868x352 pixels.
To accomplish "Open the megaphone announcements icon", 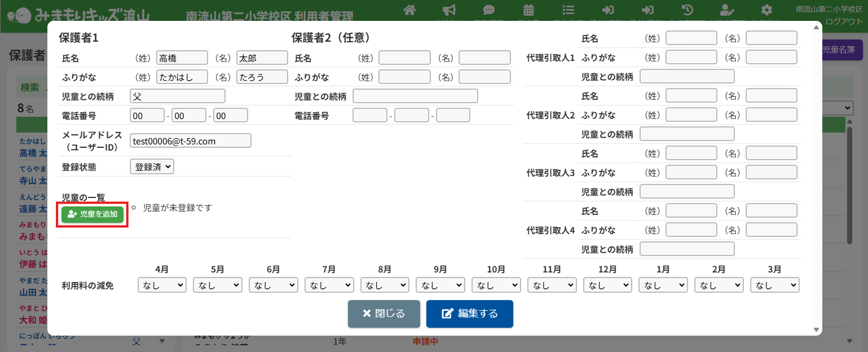I will (449, 10).
